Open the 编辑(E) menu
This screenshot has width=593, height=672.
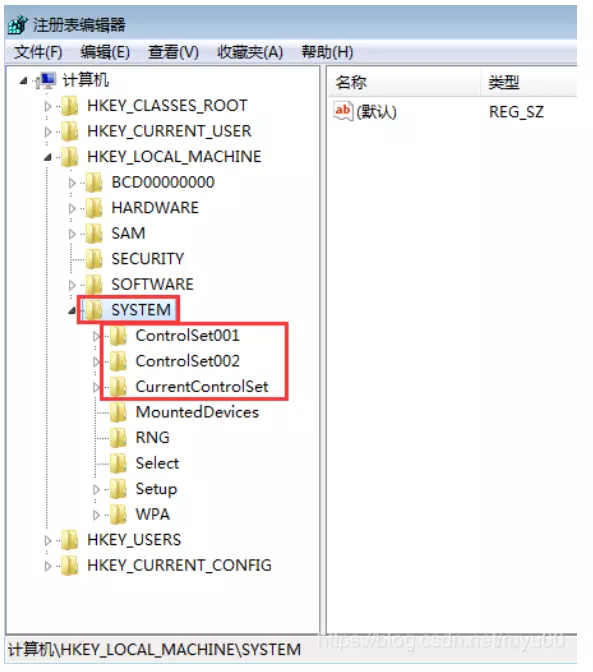[x=105, y=52]
